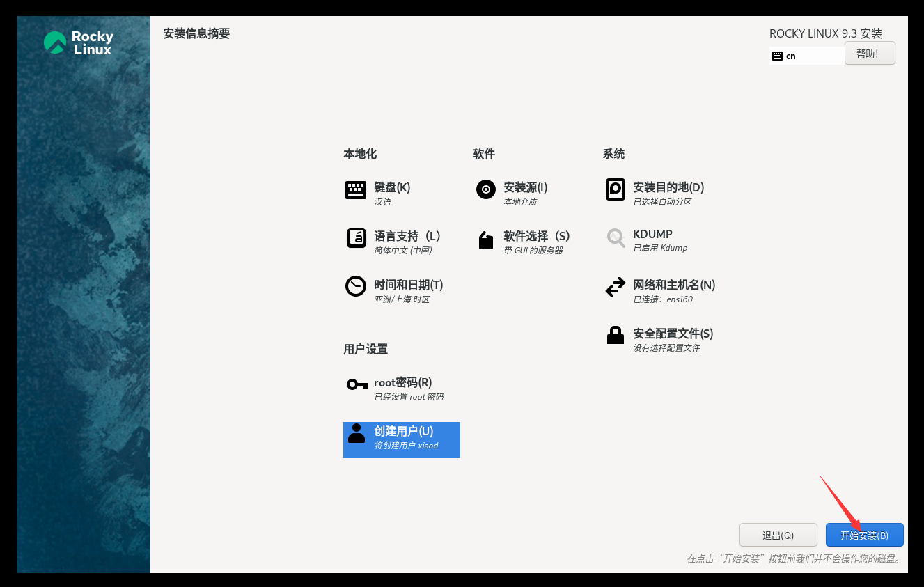Click the 已启用 Kdump status text

pos(660,249)
